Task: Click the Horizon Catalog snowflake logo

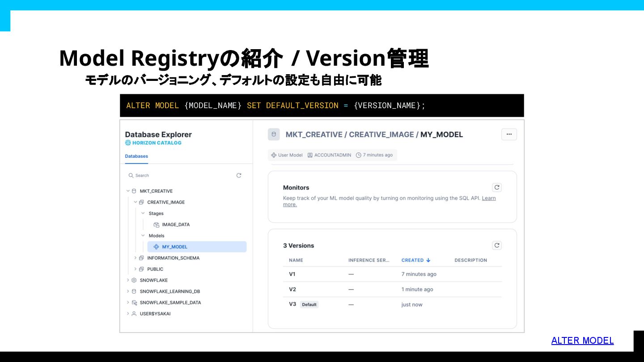Action: [128, 143]
